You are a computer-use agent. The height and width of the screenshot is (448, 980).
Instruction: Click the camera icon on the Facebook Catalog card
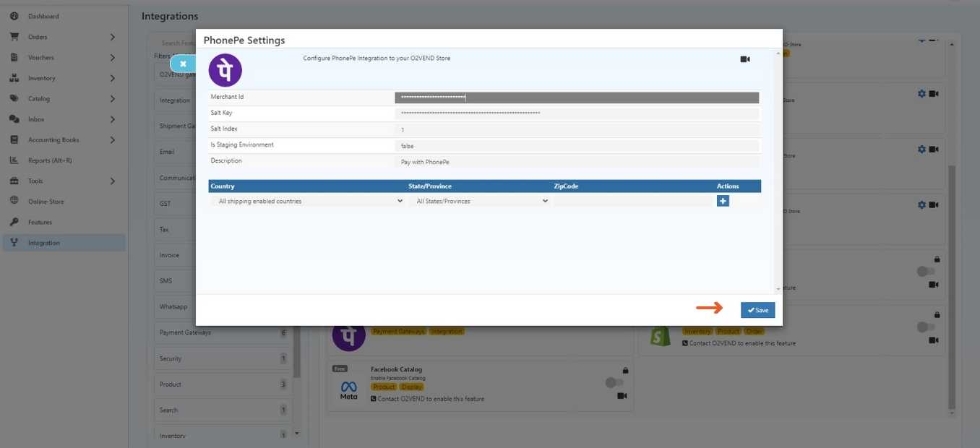coord(622,396)
